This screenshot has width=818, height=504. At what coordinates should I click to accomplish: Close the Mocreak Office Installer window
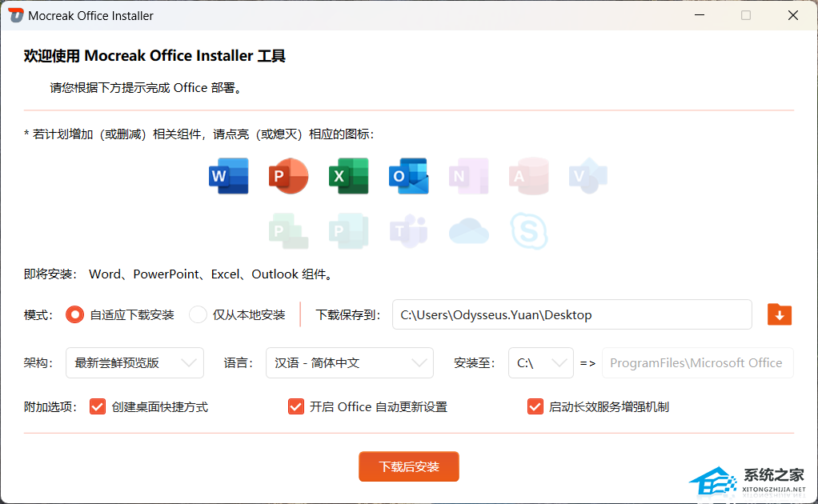[x=793, y=15]
